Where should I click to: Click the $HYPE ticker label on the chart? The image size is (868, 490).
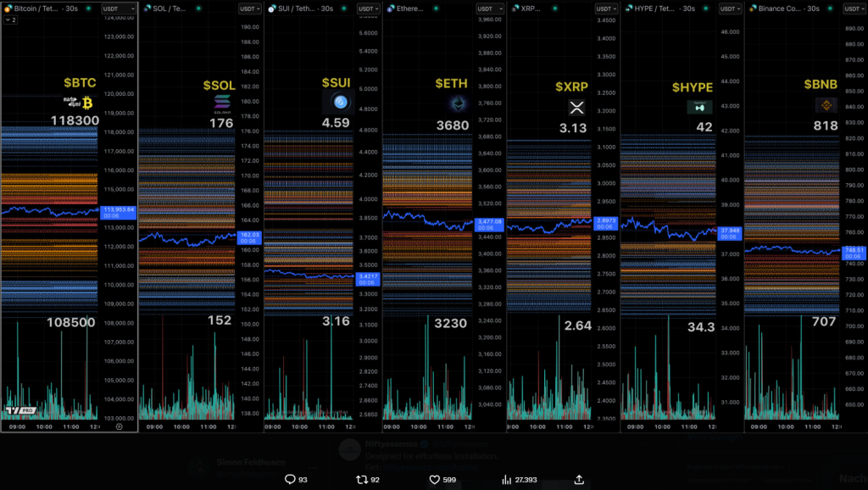693,87
